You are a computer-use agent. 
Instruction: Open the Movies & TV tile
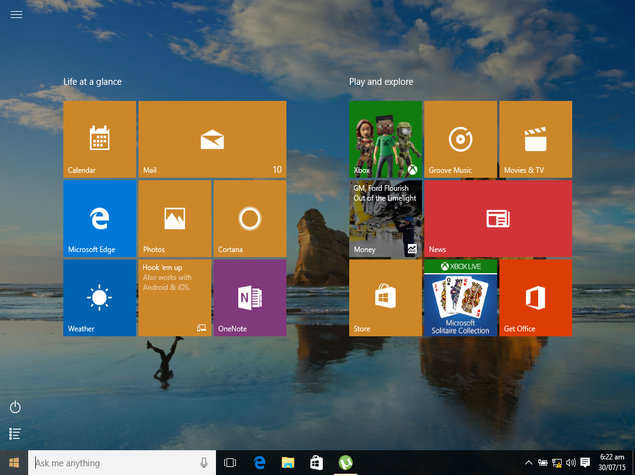[536, 139]
